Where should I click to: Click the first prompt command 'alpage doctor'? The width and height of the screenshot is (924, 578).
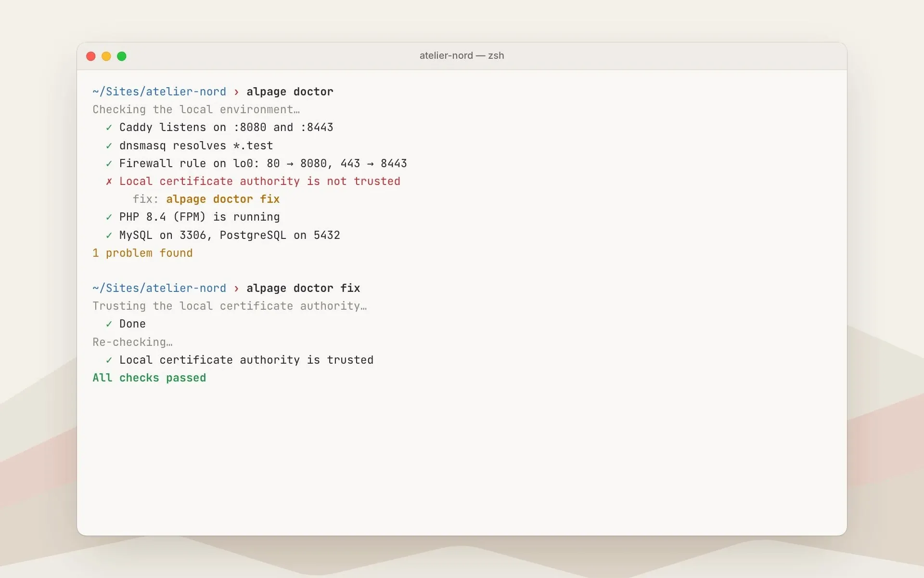tap(290, 92)
